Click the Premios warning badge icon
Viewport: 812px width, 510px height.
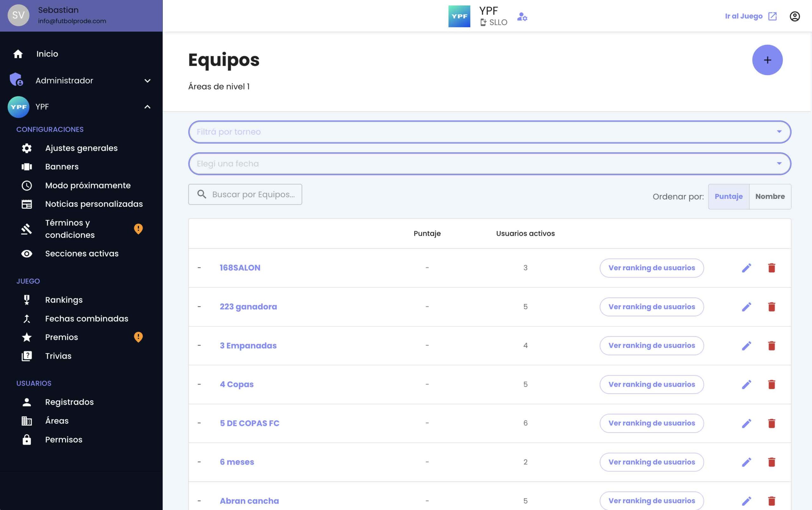click(138, 337)
